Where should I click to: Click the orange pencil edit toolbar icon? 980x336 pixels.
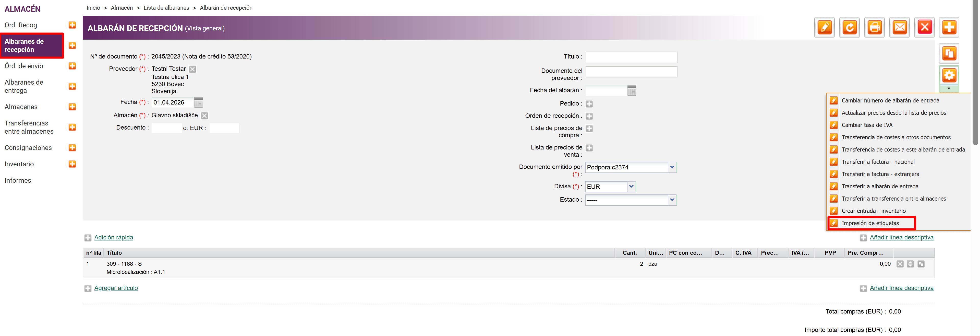point(824,27)
